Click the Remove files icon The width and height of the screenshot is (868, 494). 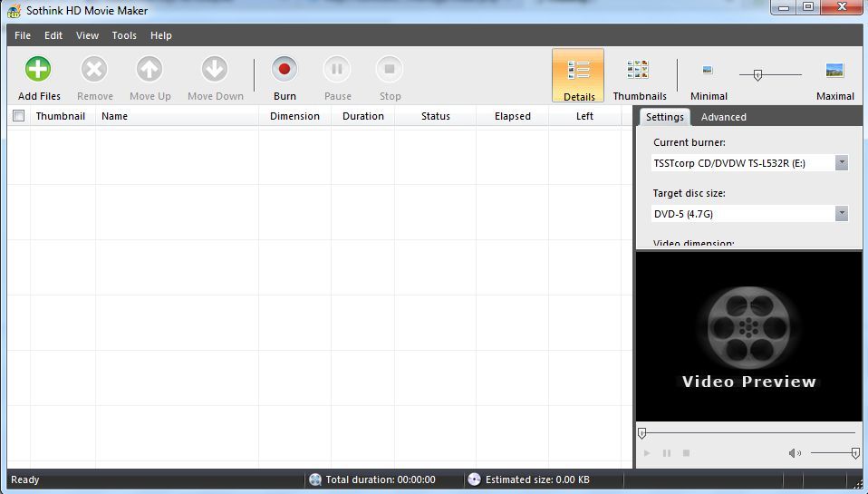pos(94,69)
